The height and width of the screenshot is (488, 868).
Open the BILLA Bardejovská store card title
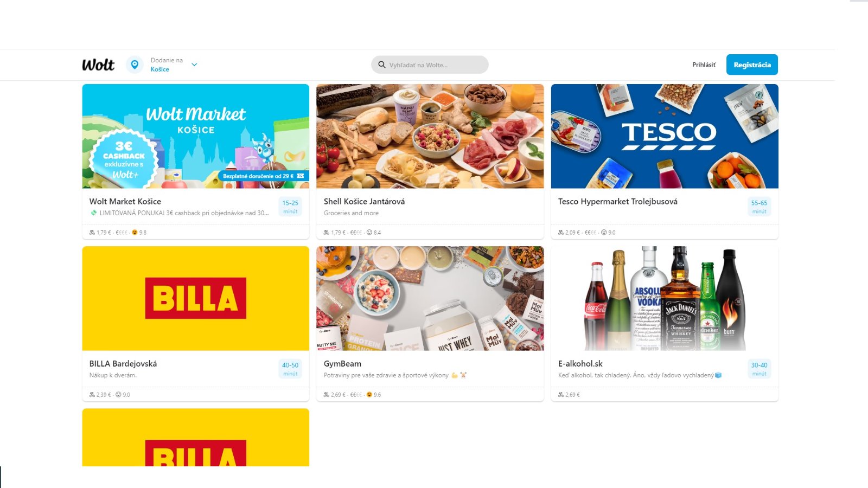123,363
